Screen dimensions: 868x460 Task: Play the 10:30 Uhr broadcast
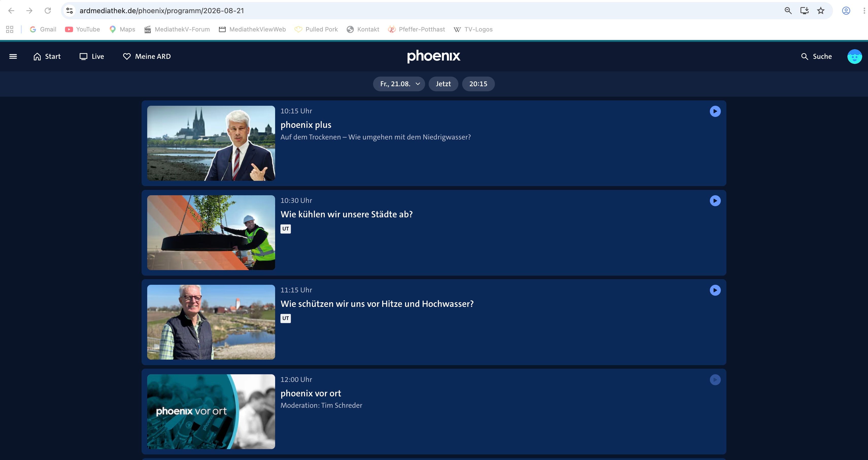tap(715, 201)
